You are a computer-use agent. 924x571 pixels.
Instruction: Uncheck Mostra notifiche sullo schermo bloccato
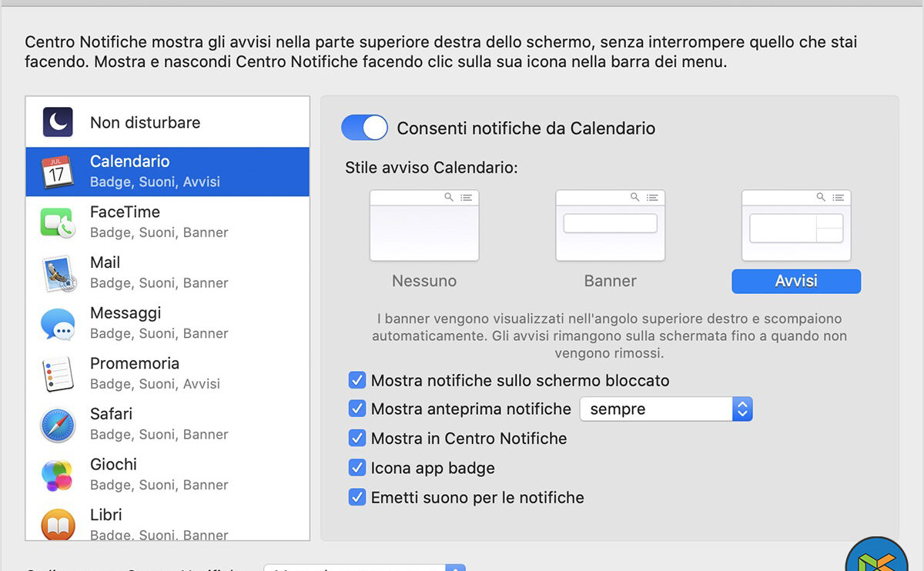[x=357, y=380]
